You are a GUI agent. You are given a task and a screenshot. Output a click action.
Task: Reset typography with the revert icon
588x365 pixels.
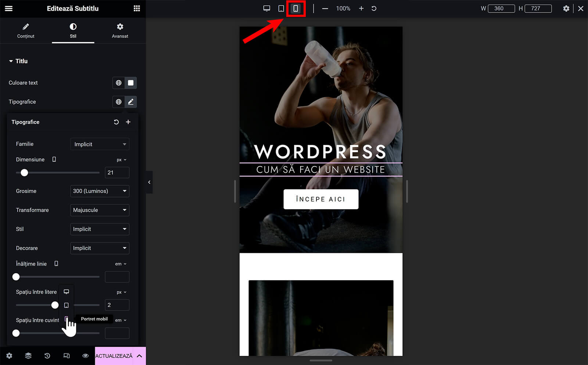pos(116,122)
